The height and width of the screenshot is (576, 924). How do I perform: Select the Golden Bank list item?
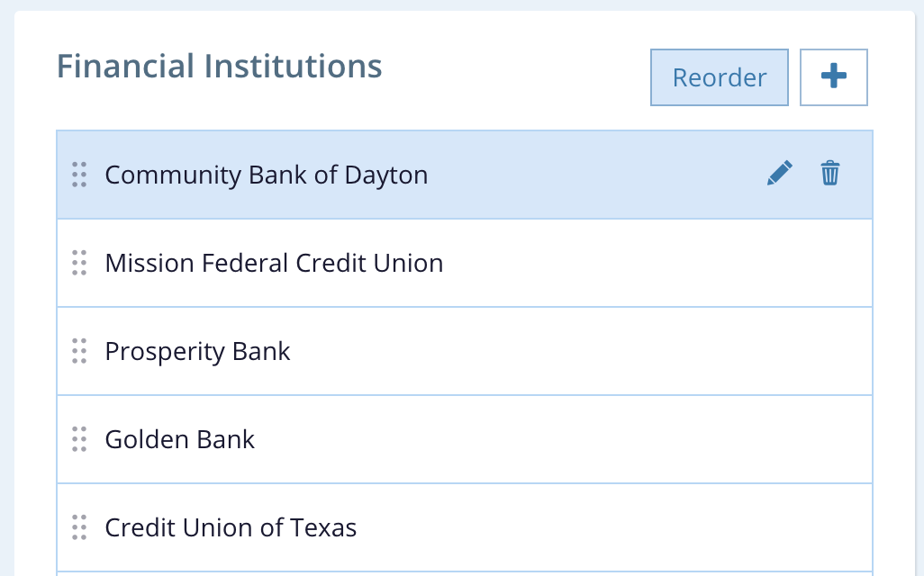click(x=180, y=439)
